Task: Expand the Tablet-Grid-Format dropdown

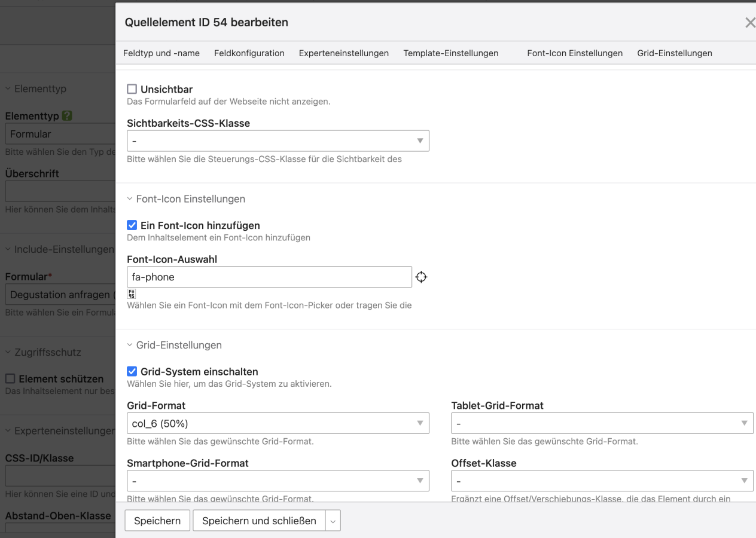Action: click(x=602, y=423)
